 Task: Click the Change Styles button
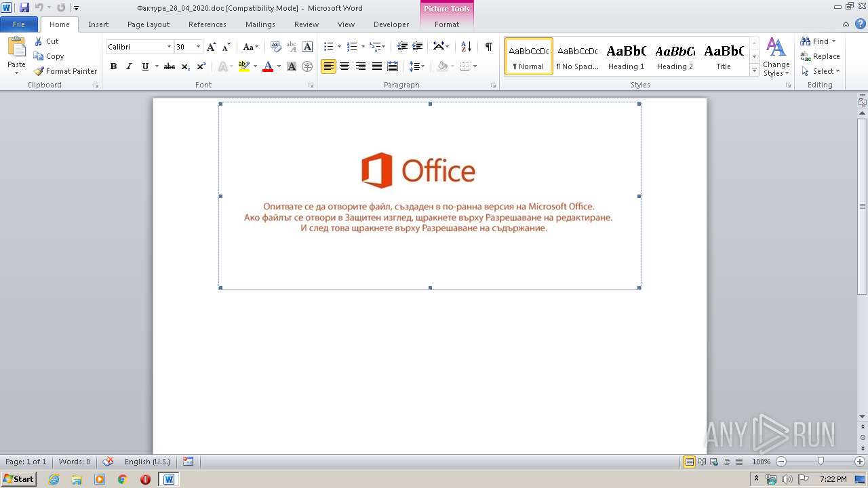coord(776,57)
